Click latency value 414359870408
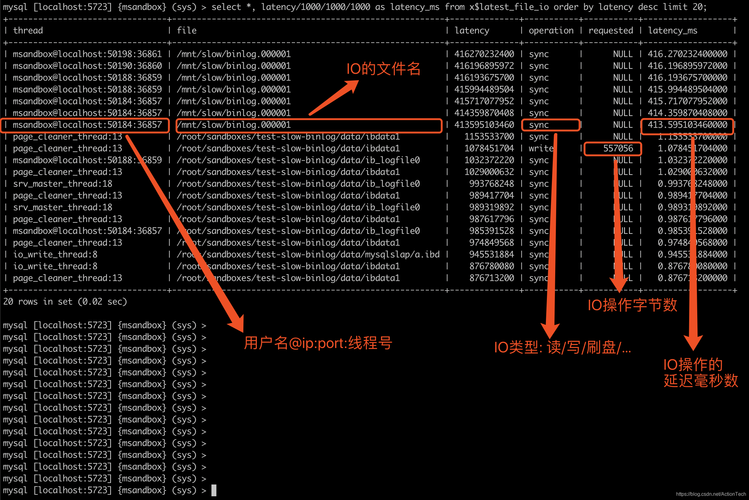Viewport: 749px width, 500px height. 484,113
